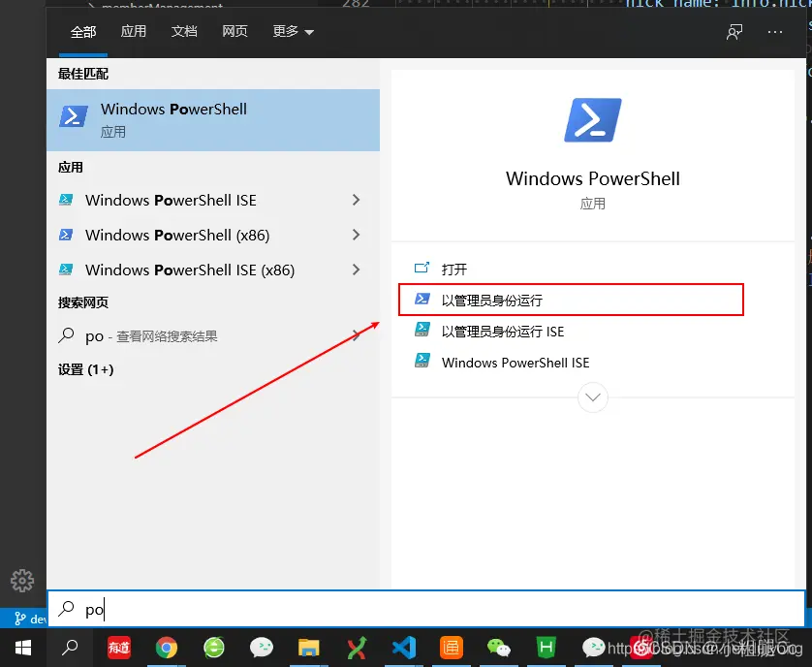Launch Google Chrome from taskbar
This screenshot has height=667, width=812.
(x=167, y=648)
